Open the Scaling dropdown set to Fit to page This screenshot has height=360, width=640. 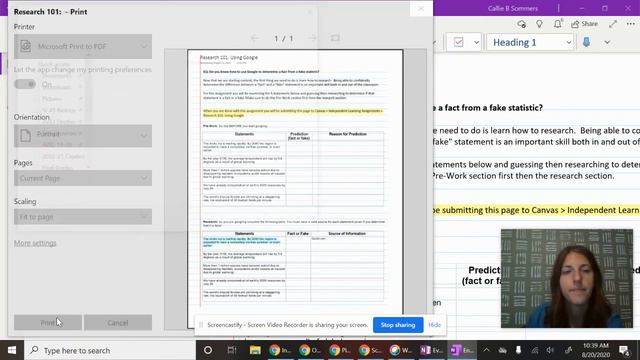83,217
